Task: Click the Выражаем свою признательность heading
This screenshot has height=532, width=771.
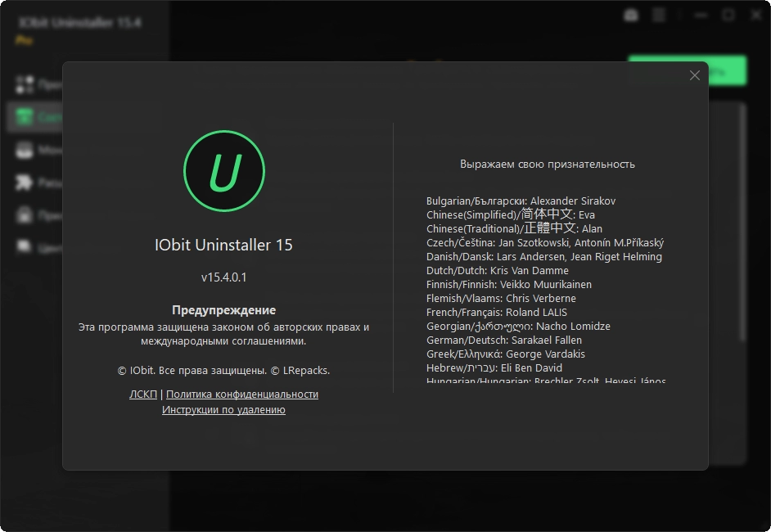Action: [x=548, y=164]
